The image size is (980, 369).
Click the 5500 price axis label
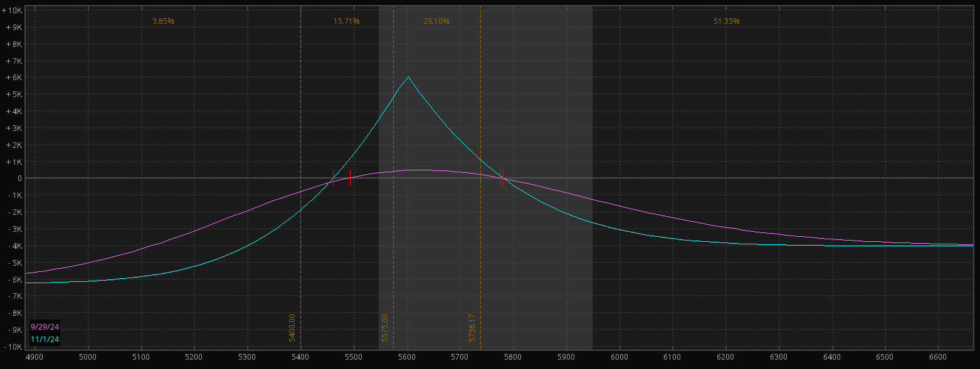(354, 356)
